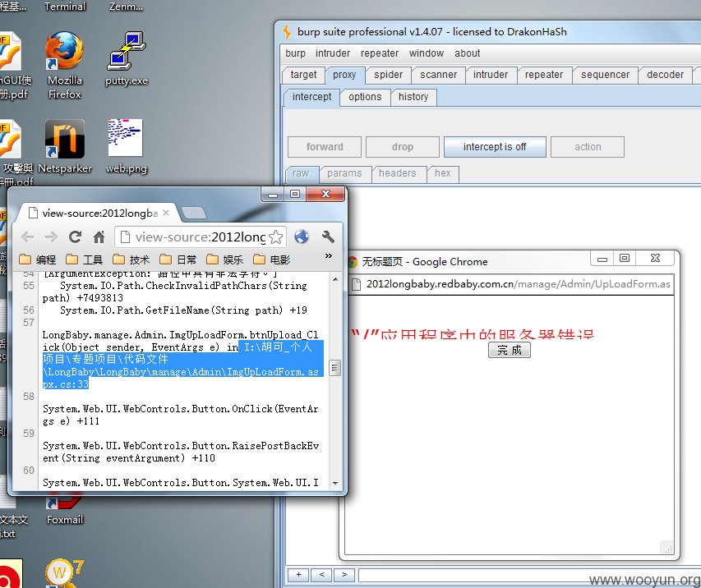Switch to the sequencer tab

(x=605, y=75)
